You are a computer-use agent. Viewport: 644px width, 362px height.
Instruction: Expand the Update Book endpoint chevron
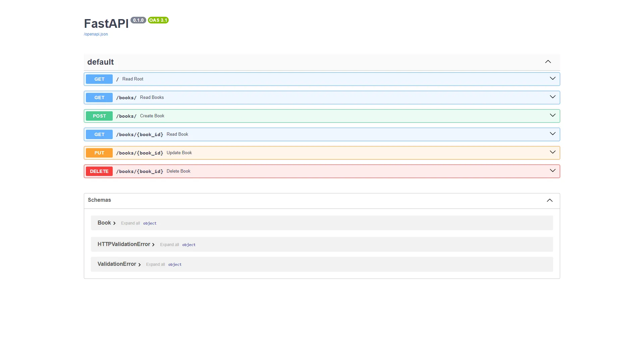point(552,152)
